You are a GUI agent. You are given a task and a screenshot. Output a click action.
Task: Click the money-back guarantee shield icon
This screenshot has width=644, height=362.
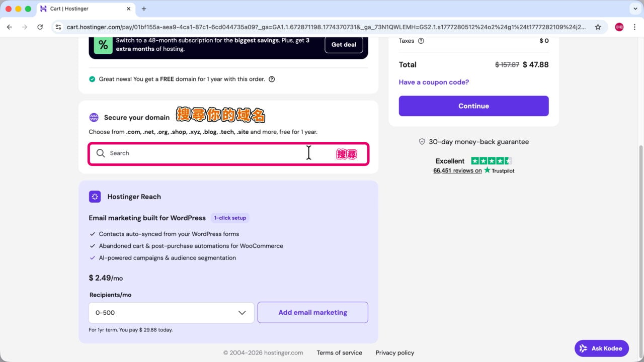click(x=422, y=142)
